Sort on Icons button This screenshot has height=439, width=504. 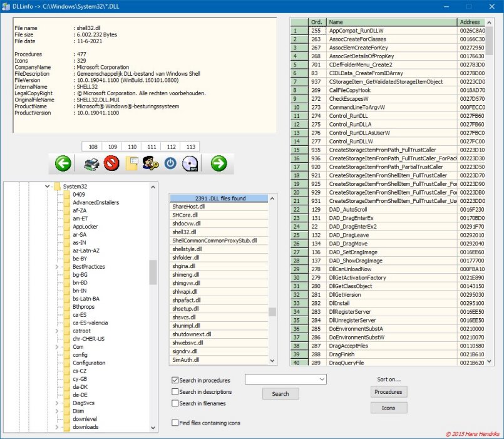point(389,408)
